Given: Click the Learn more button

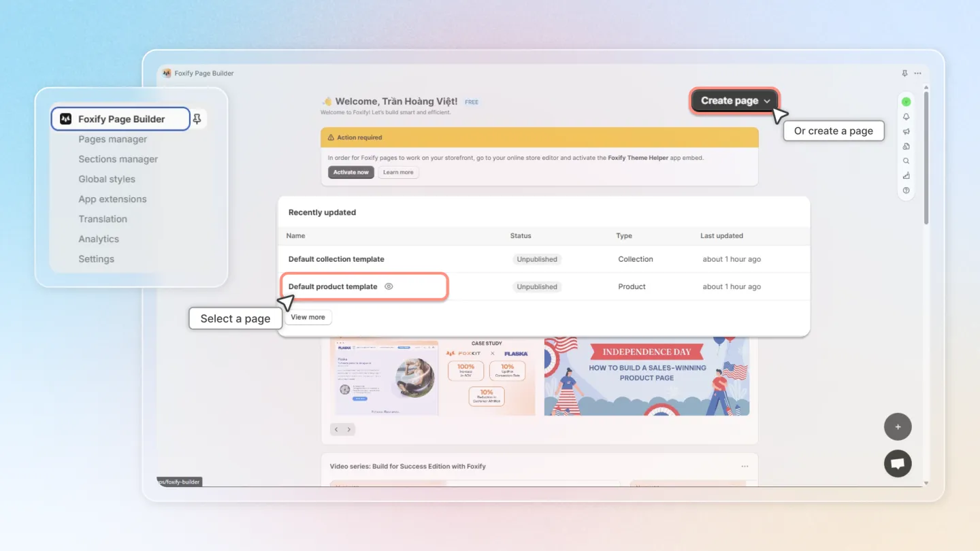Looking at the screenshot, I should click(x=398, y=172).
